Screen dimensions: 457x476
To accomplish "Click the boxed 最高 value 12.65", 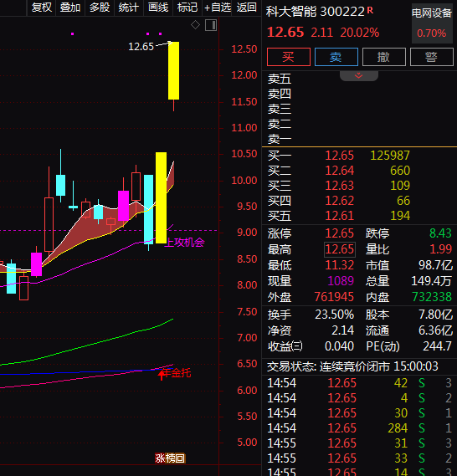I will coord(340,249).
